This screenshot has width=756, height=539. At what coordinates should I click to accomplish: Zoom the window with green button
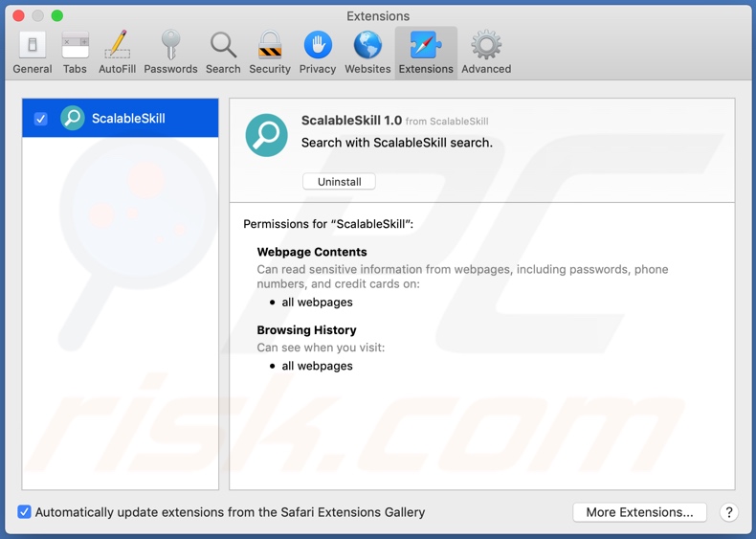[56, 16]
